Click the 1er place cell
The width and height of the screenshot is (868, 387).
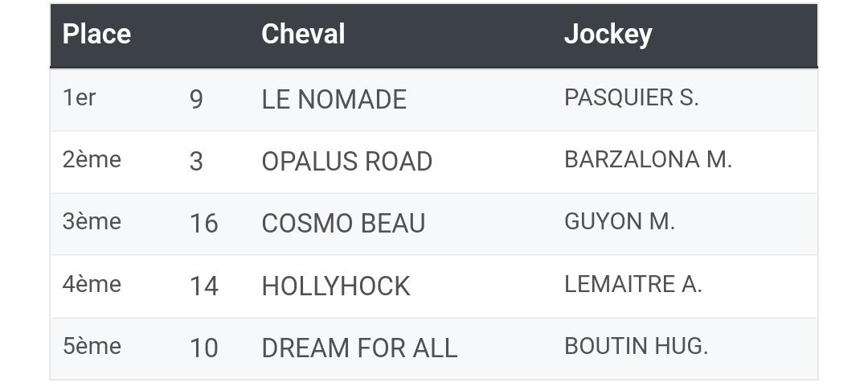(79, 97)
